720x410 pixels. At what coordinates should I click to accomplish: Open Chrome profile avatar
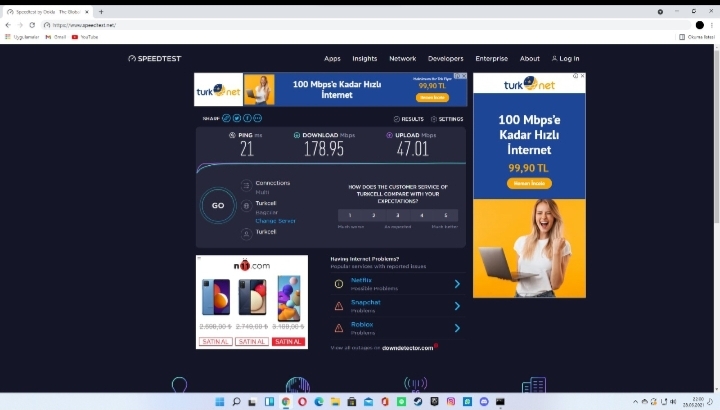(x=699, y=25)
